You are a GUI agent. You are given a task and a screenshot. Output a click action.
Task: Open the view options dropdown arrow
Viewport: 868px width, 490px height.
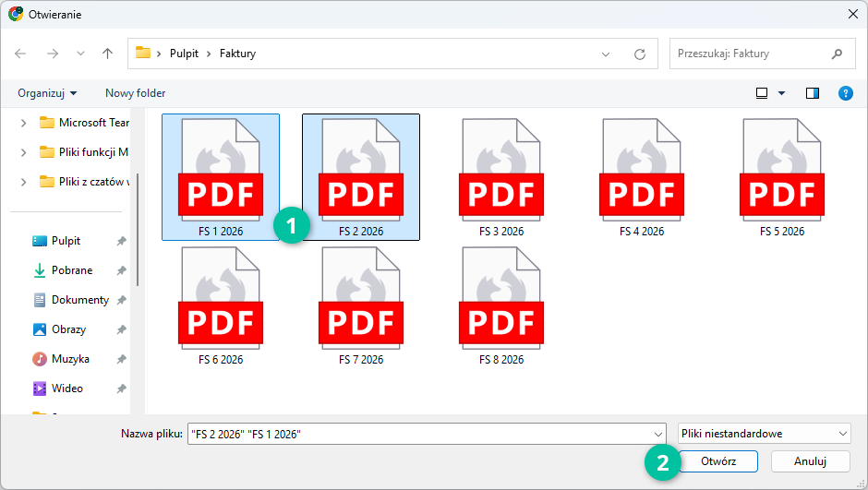click(781, 93)
